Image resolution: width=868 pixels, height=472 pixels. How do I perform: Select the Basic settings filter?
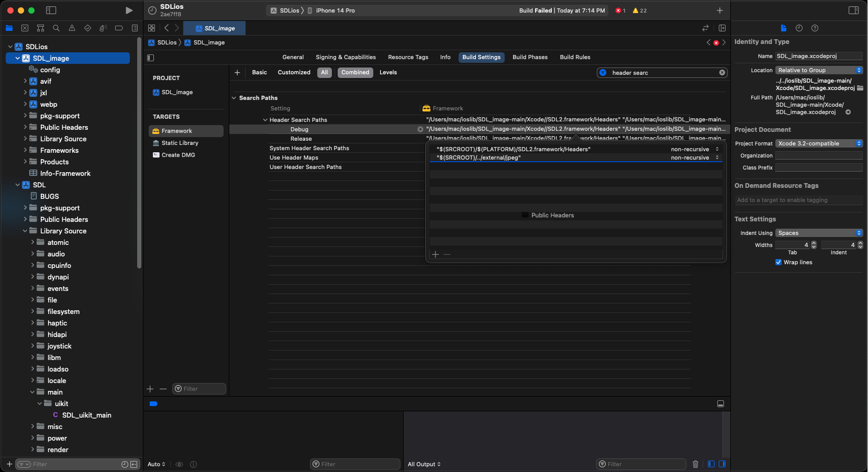coord(259,73)
